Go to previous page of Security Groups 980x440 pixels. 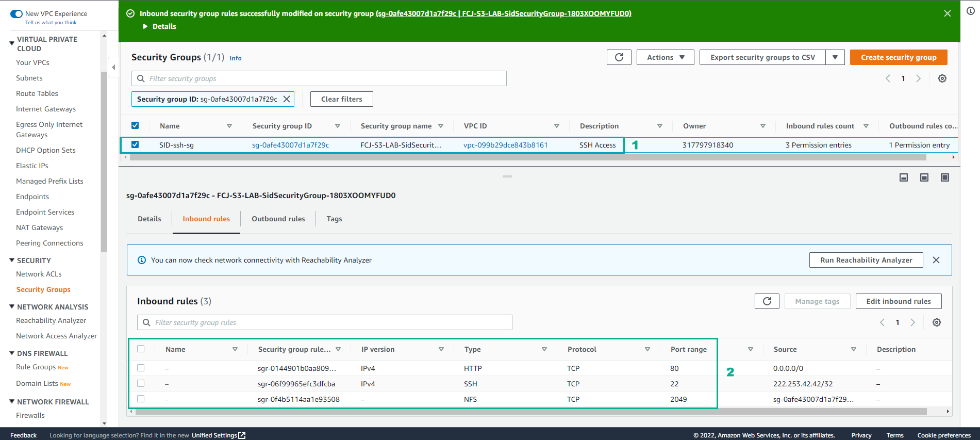pyautogui.click(x=888, y=78)
